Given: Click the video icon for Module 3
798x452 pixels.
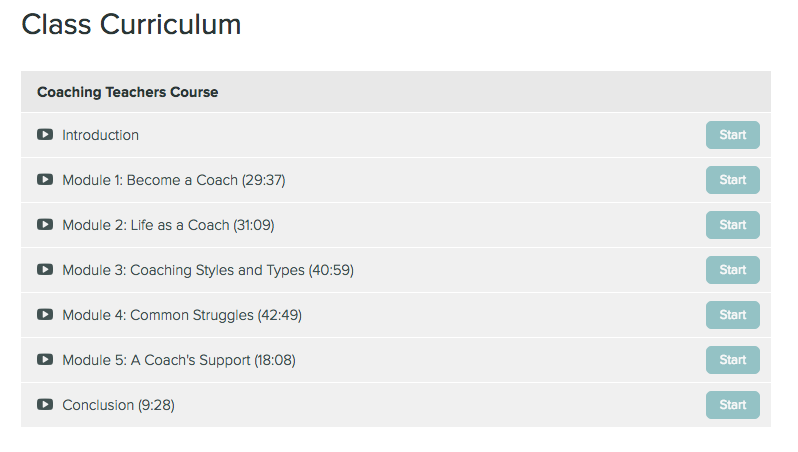Looking at the screenshot, I should click(x=45, y=270).
